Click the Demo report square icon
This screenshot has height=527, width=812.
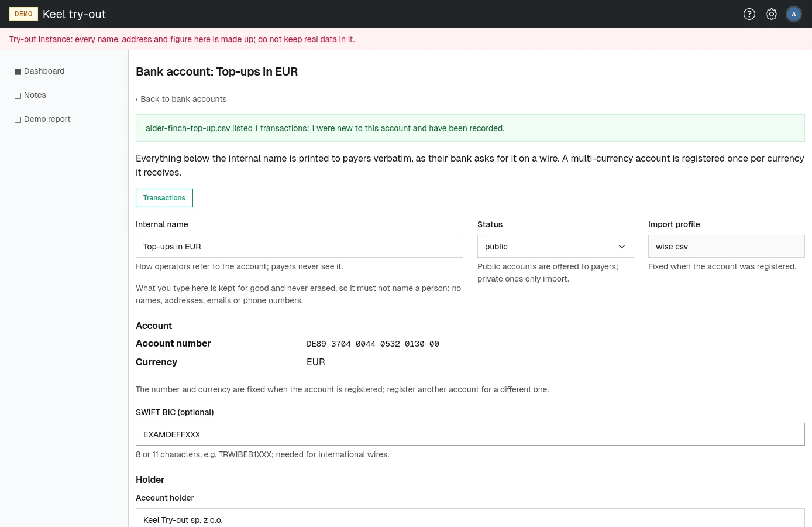pyautogui.click(x=18, y=119)
